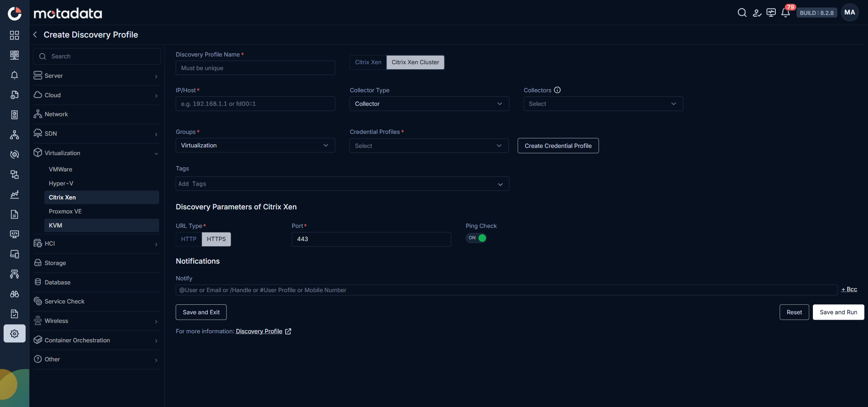The height and width of the screenshot is (407, 868).
Task: Click the user status icon in top bar
Action: pyautogui.click(x=757, y=13)
